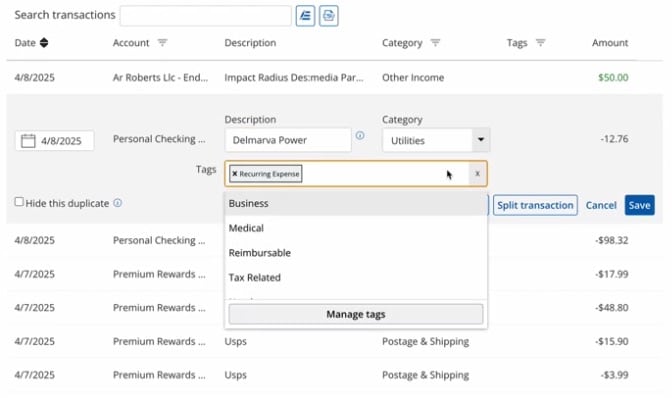This screenshot has height=398, width=672.
Task: Click the -12.76 amount in the edit row
Action: pos(614,139)
